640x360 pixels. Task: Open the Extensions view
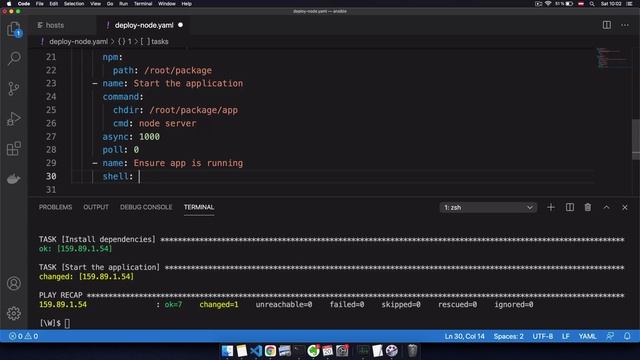(13, 149)
